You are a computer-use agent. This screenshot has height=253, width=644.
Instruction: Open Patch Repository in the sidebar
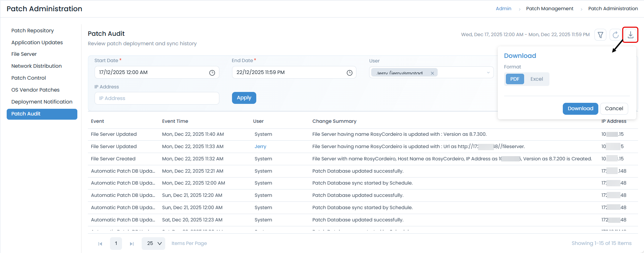click(32, 31)
